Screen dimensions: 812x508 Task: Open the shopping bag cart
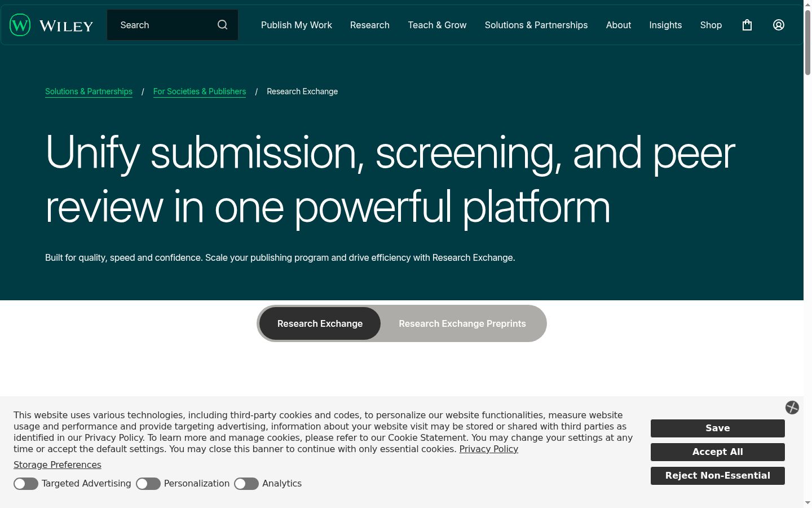coord(747,25)
